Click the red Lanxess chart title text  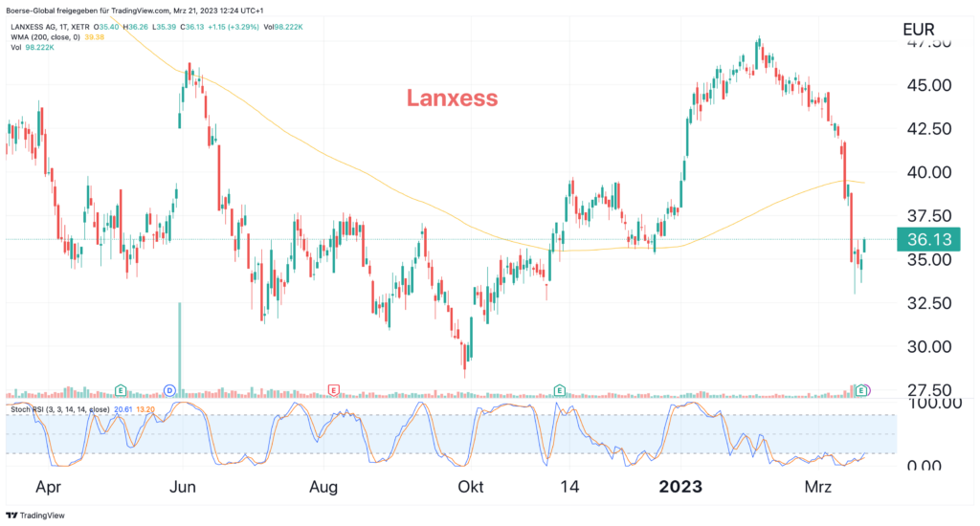click(x=453, y=99)
